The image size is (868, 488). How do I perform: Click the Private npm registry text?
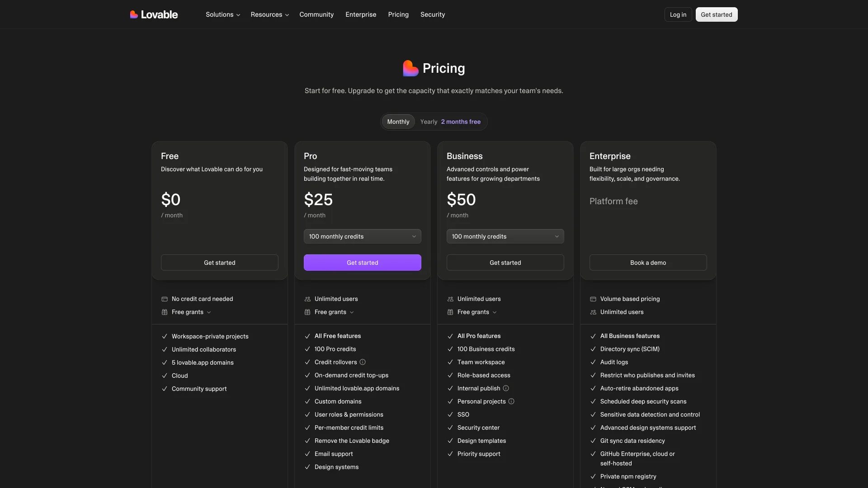pos(628,476)
